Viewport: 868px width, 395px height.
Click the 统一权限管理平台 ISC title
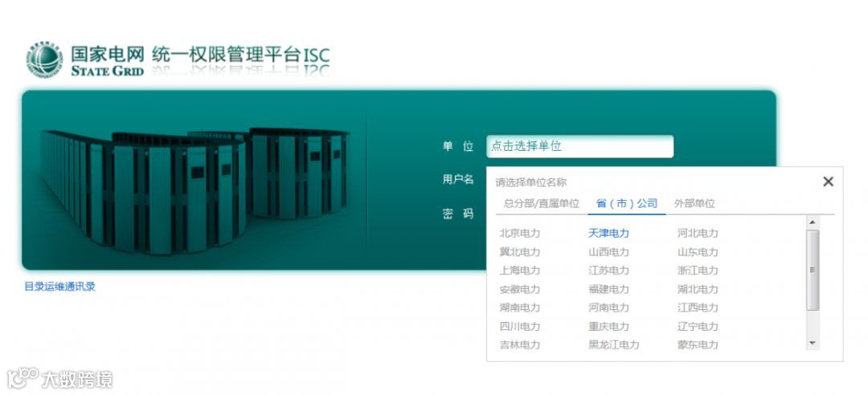click(241, 55)
